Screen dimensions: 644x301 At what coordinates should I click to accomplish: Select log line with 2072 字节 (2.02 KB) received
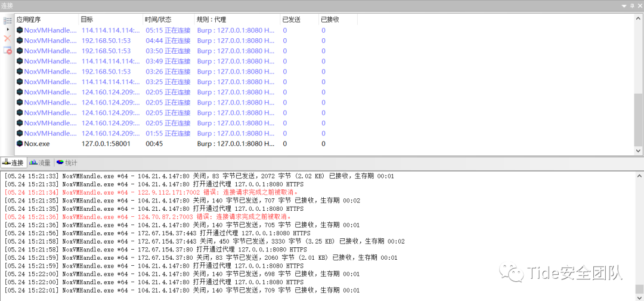199,176
